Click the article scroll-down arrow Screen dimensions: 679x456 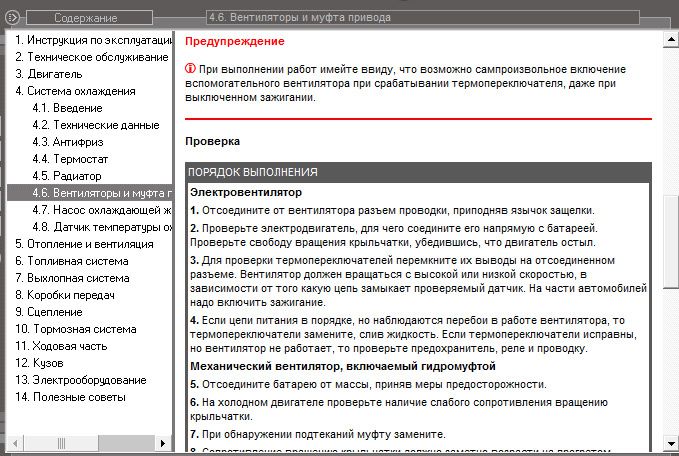(671, 443)
